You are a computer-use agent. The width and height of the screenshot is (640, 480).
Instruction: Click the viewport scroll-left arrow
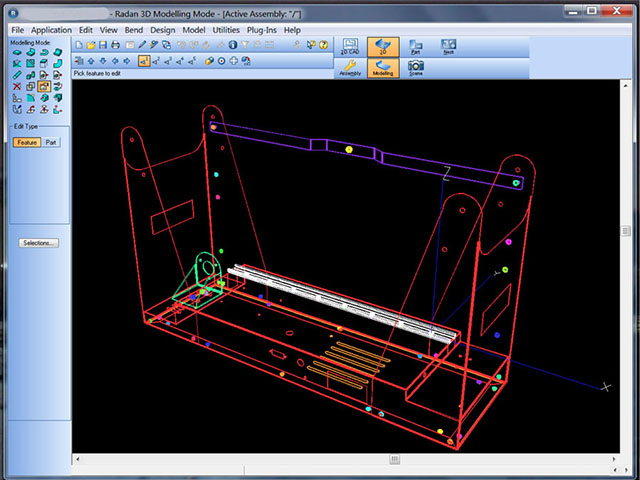coord(78,460)
